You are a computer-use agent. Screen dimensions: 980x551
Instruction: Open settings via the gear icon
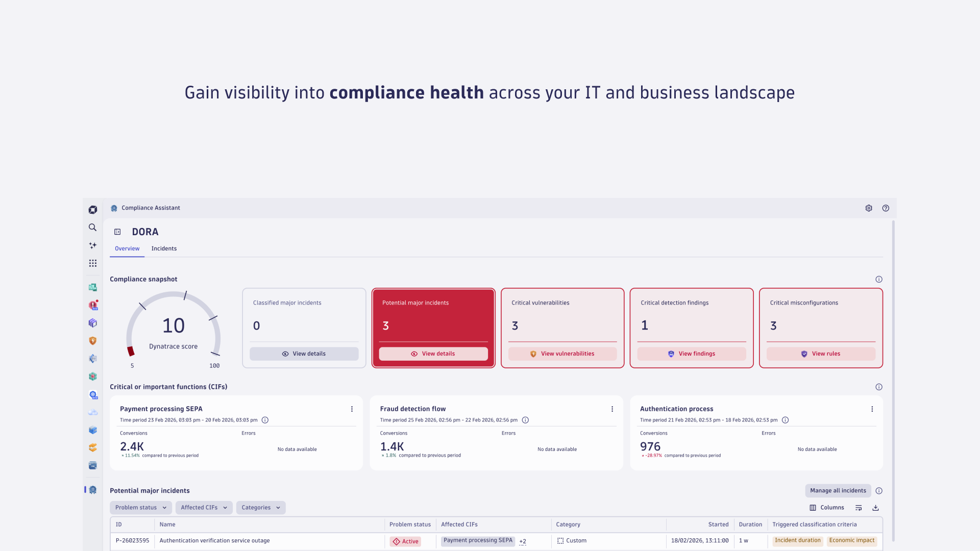(x=869, y=208)
